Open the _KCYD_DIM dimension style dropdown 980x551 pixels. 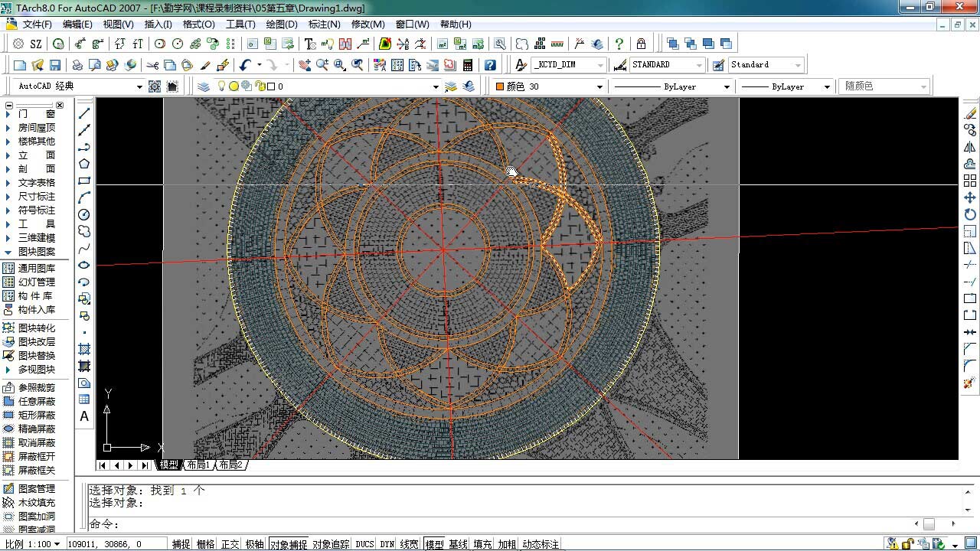pos(599,65)
